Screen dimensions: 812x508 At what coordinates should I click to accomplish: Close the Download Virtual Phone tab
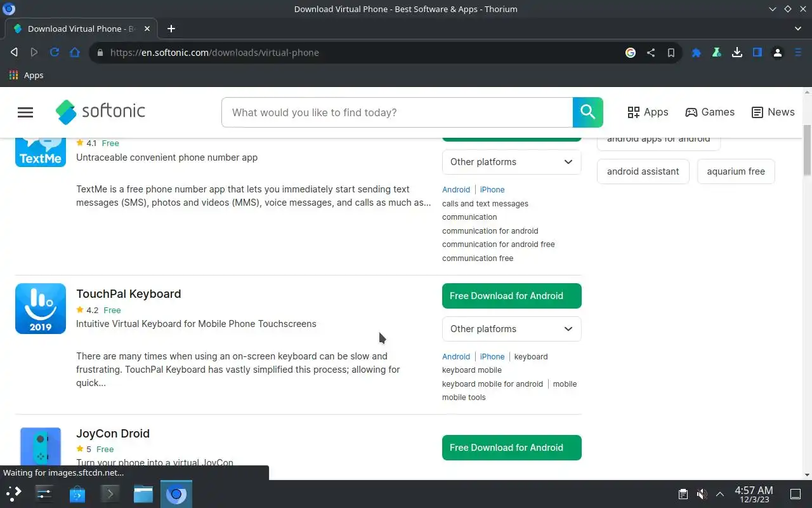147,29
